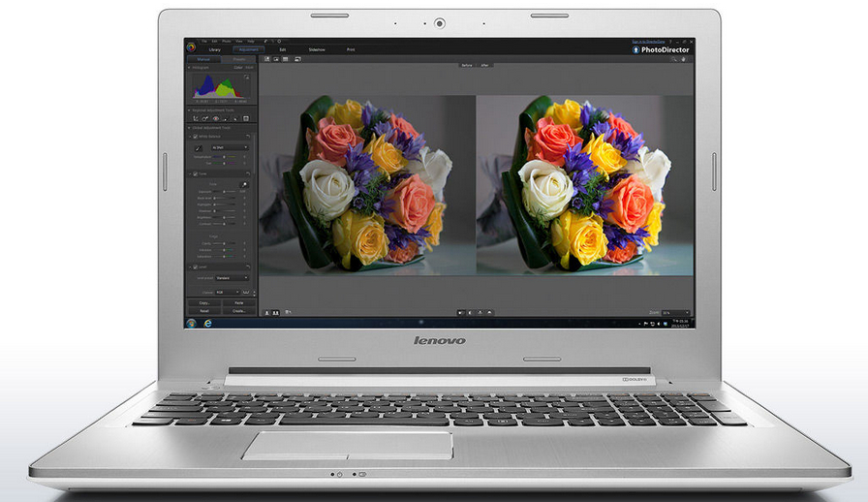Click the After photo preview
The image size is (868, 502).
[x=584, y=184]
